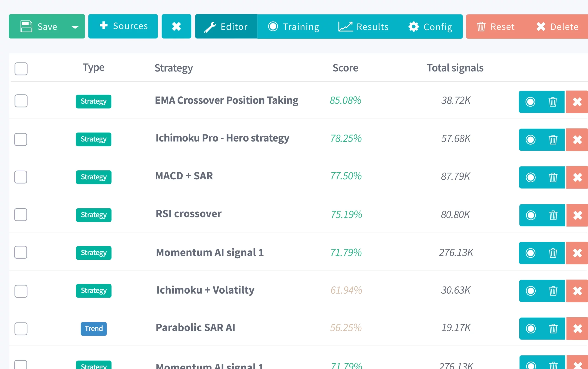The image size is (588, 369).
Task: Click the Trend badge on Parabolic SAR AI
Action: (x=93, y=329)
